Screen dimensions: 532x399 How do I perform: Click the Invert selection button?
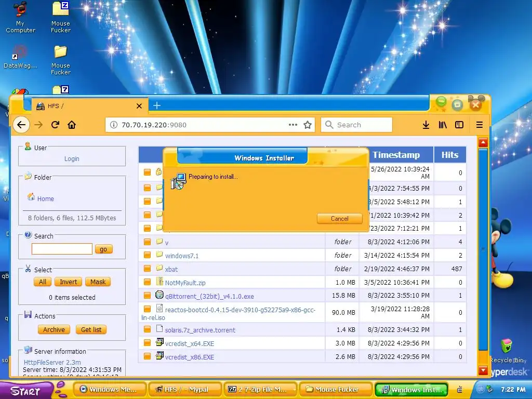[68, 282]
